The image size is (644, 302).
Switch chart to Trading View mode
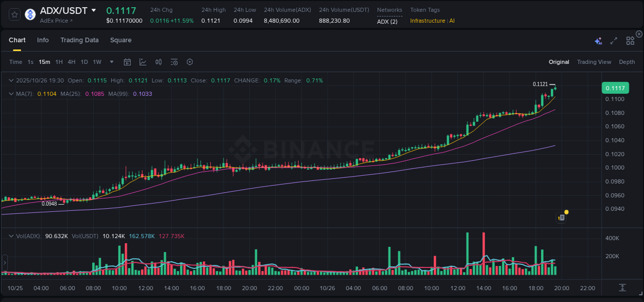click(x=594, y=62)
